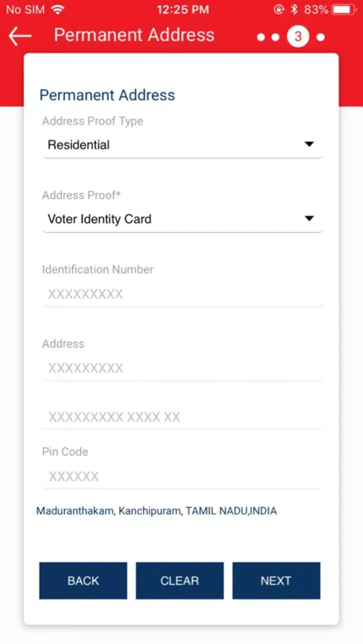Tap the back arrow in the header
The image size is (363, 644).
20,36
